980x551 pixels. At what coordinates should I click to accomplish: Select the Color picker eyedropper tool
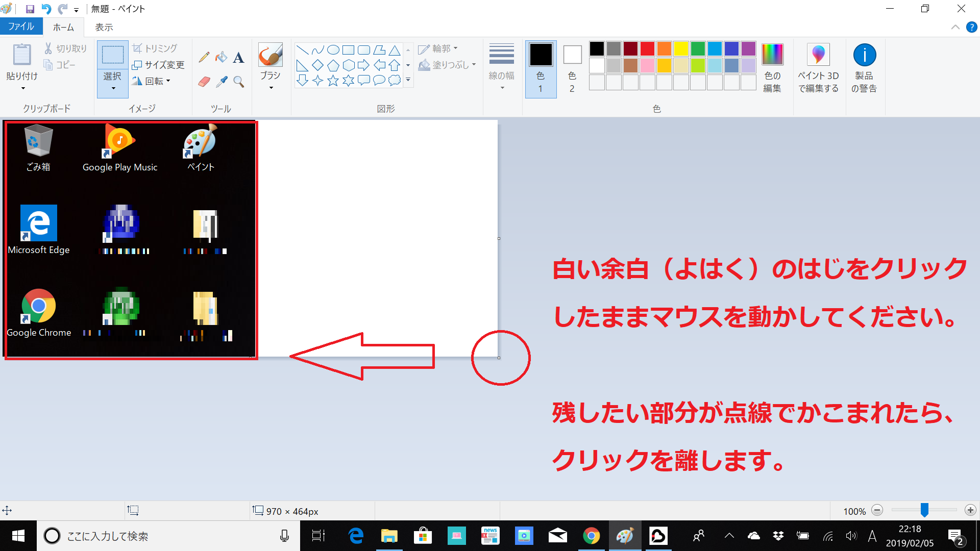(x=221, y=82)
